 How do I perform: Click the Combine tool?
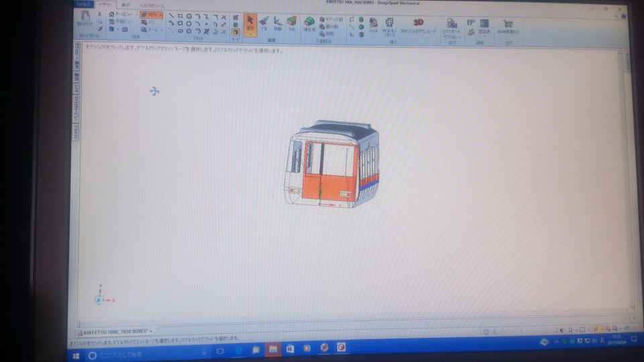pos(309,24)
